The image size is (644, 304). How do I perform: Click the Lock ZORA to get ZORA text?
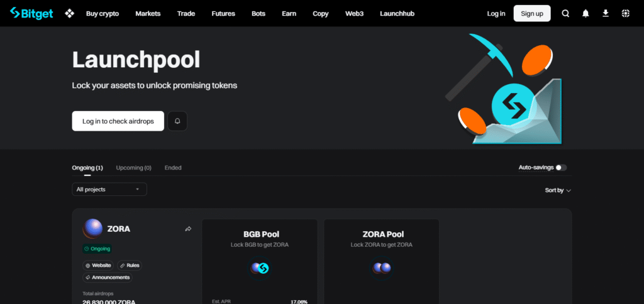[x=382, y=245]
